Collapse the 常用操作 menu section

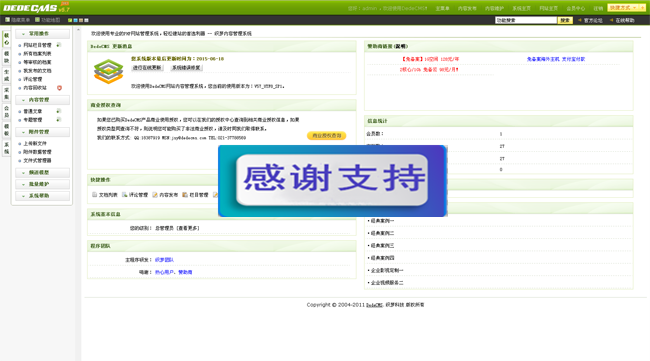(42, 34)
